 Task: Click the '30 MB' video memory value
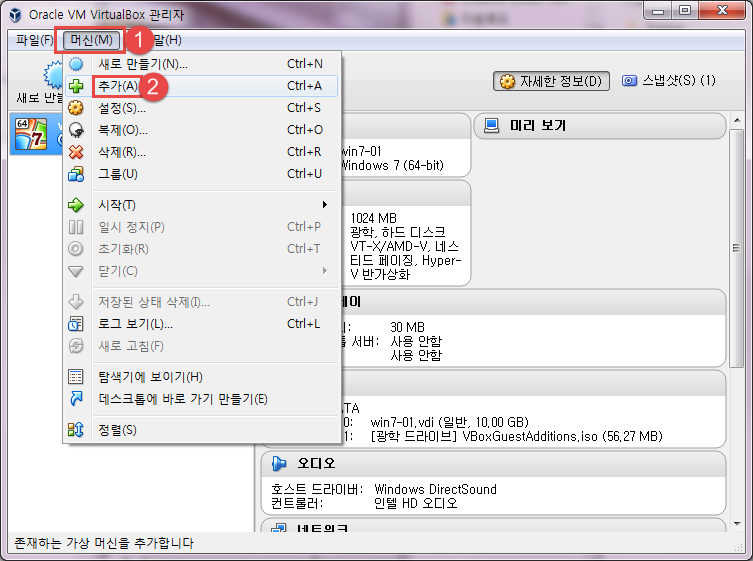(407, 327)
